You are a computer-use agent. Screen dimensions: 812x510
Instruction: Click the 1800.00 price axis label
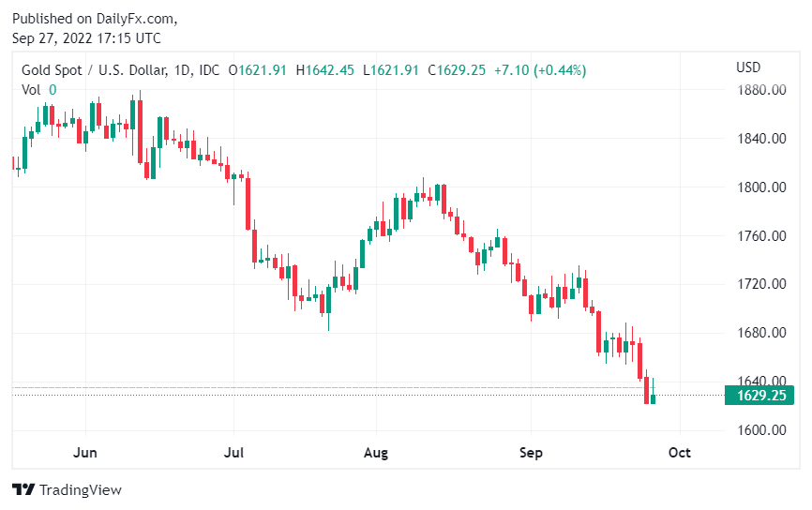[x=759, y=187]
